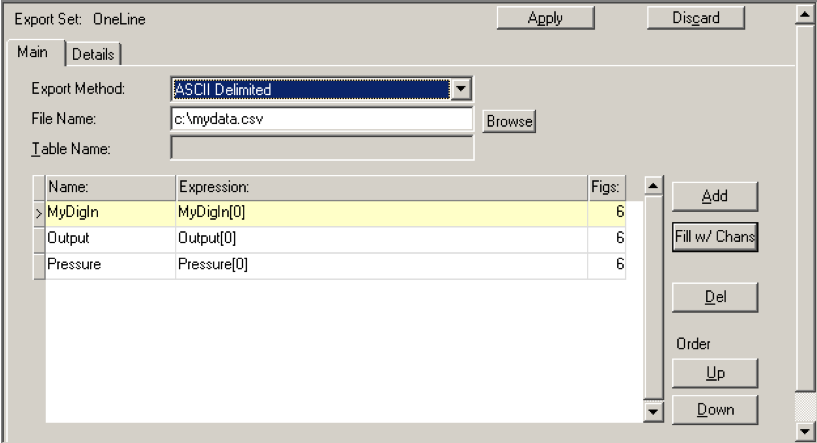Select the Main tab
The height and width of the screenshot is (443, 817).
click(x=33, y=52)
